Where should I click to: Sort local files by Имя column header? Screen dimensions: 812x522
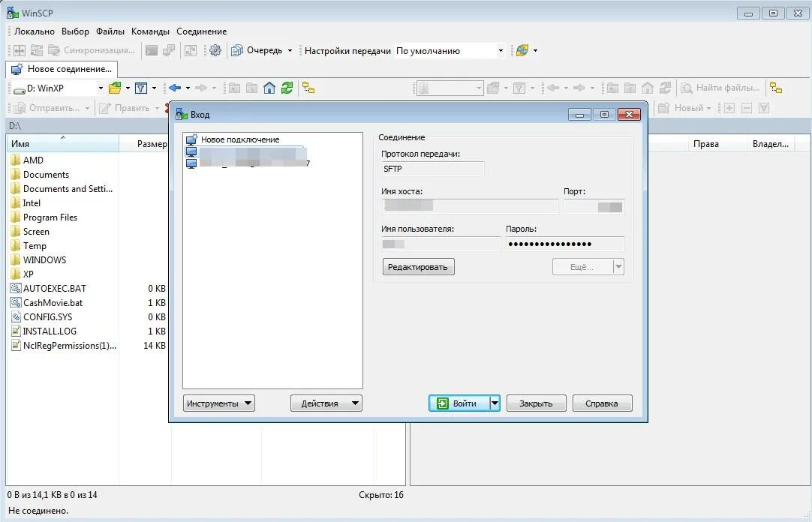(62, 144)
